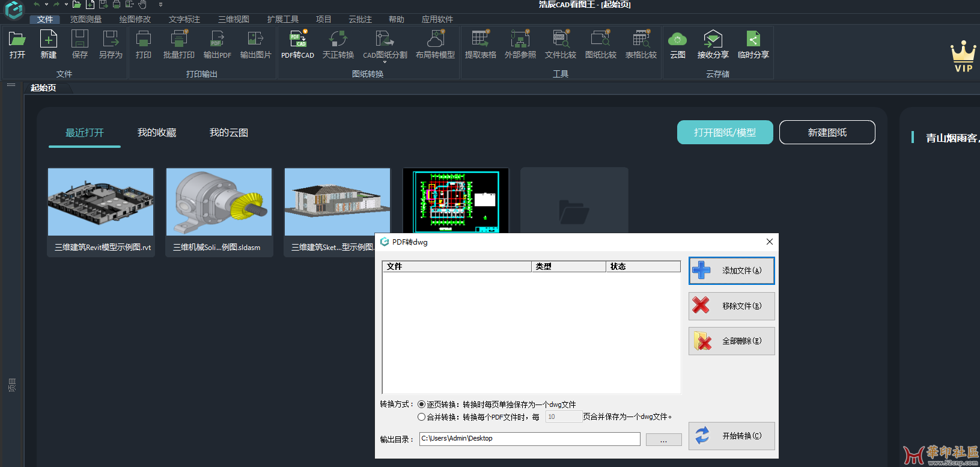Click 开始转换(C) start conversion button

[732, 436]
